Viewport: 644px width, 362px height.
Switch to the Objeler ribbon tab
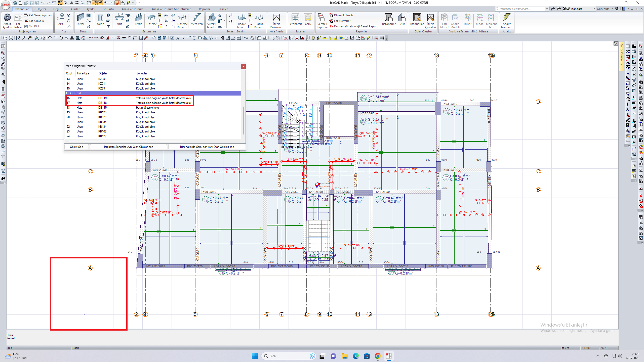tap(41, 9)
